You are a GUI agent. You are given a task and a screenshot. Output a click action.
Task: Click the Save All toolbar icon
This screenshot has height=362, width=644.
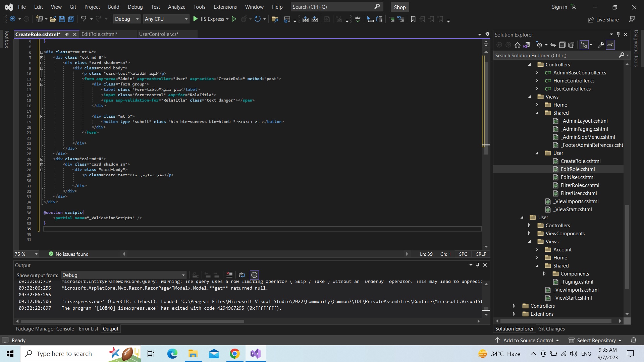[x=71, y=19]
